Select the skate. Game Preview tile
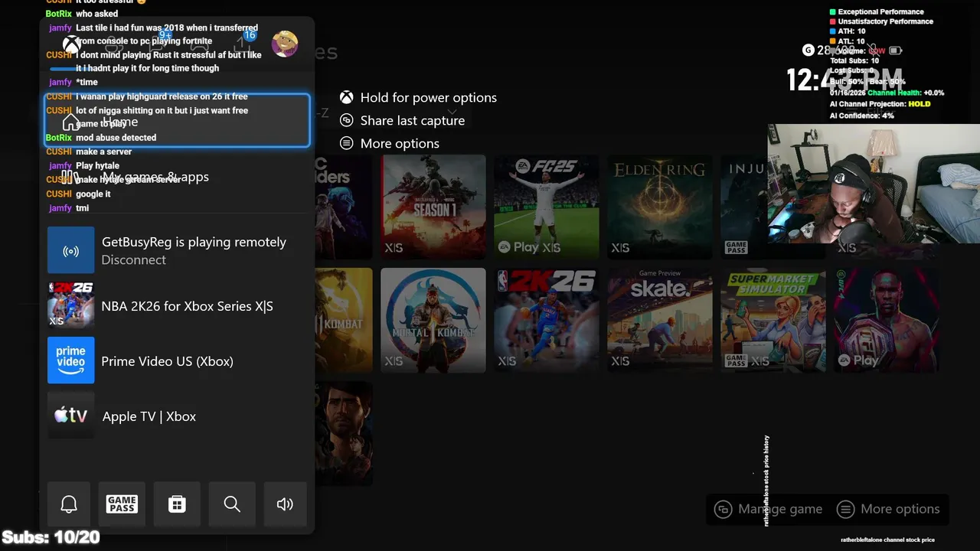 [x=660, y=320]
